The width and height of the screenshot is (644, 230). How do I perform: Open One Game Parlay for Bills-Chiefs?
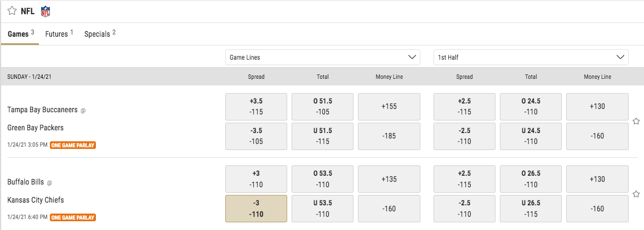click(x=73, y=217)
